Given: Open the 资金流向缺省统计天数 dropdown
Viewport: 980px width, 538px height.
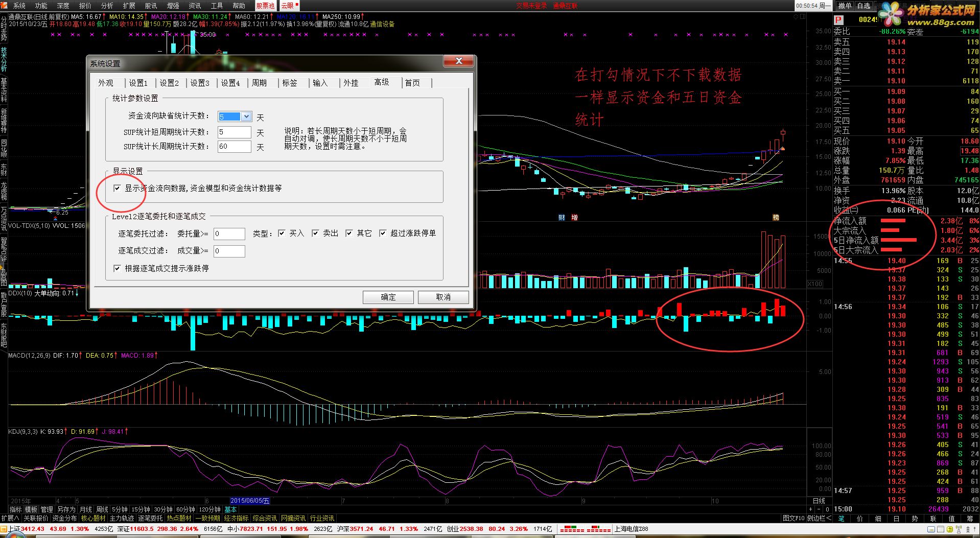Looking at the screenshot, I should (246, 116).
